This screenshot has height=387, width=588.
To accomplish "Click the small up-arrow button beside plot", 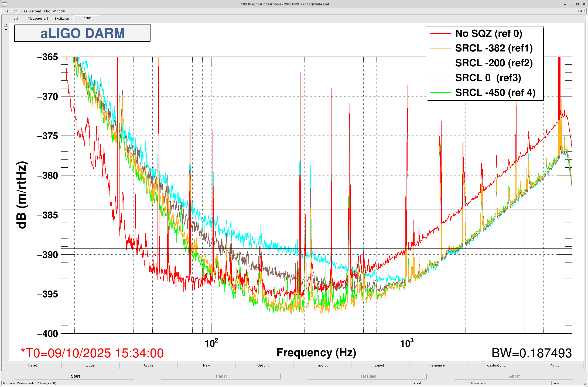I will (x=6, y=29).
